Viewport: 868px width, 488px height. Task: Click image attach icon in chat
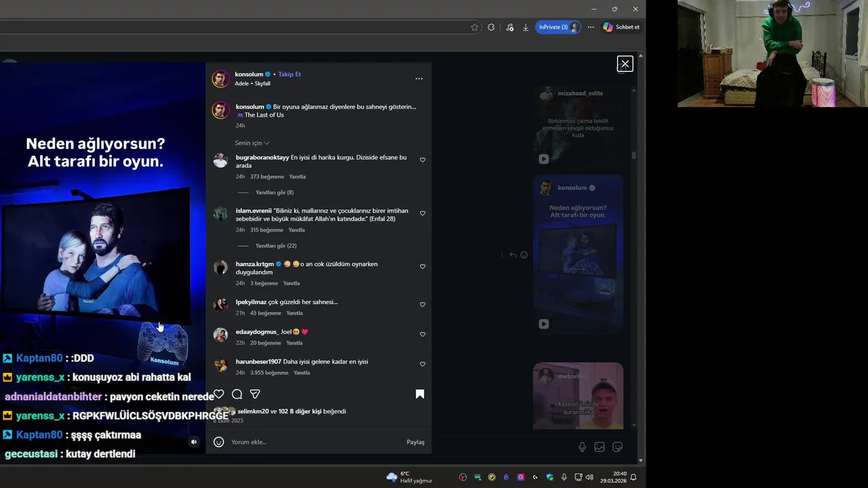click(599, 447)
